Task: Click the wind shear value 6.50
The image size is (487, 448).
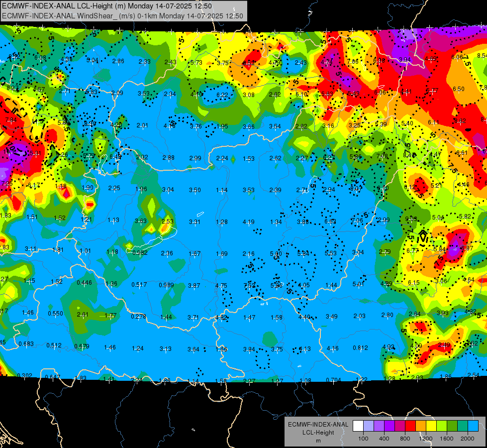Action: tap(459, 89)
